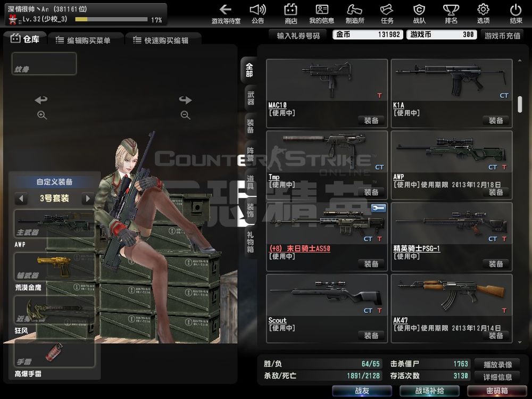Equip the AWP with 装备 button
Screen dimensions: 532x399
point(496,192)
